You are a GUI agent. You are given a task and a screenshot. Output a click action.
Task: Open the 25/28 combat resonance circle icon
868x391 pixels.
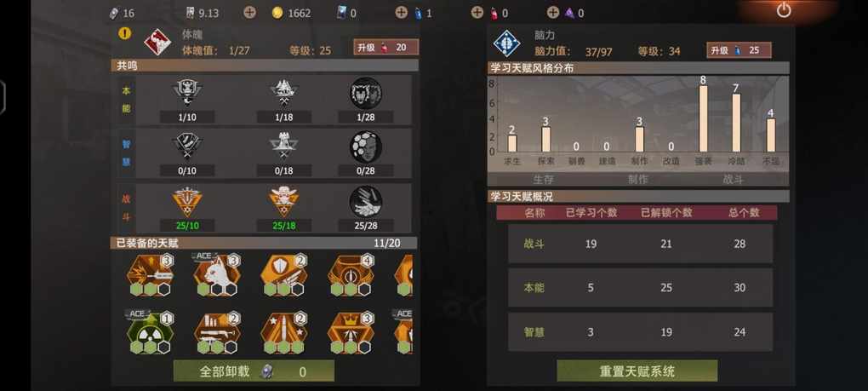point(365,202)
